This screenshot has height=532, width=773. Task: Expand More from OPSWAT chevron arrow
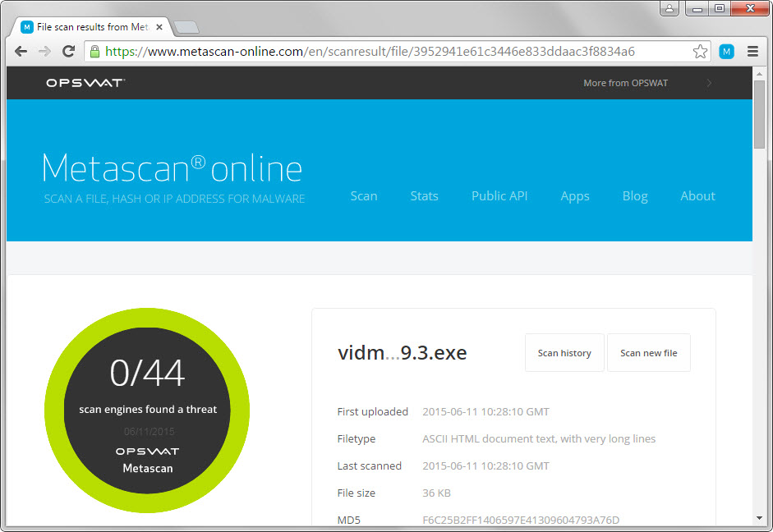click(x=709, y=83)
